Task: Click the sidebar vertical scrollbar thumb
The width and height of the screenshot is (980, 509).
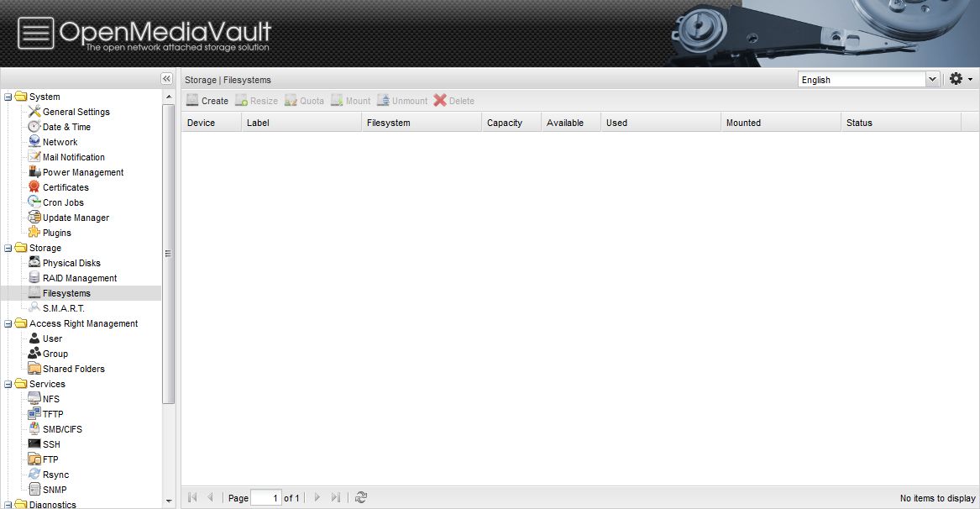Action: coord(168,254)
